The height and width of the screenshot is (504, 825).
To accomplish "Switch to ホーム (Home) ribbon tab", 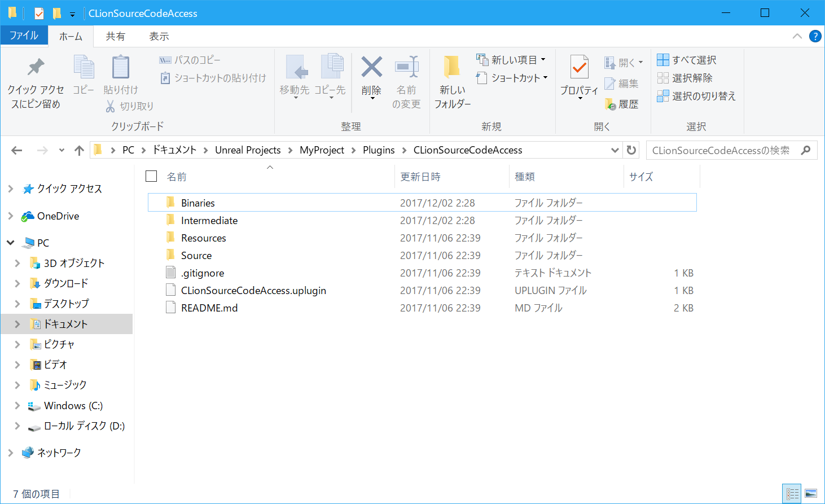I will click(x=71, y=36).
